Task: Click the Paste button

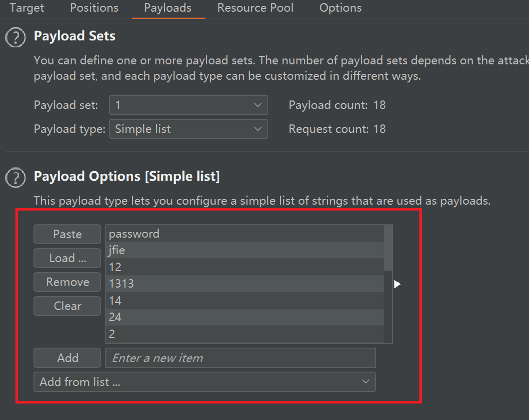Action: pyautogui.click(x=67, y=234)
